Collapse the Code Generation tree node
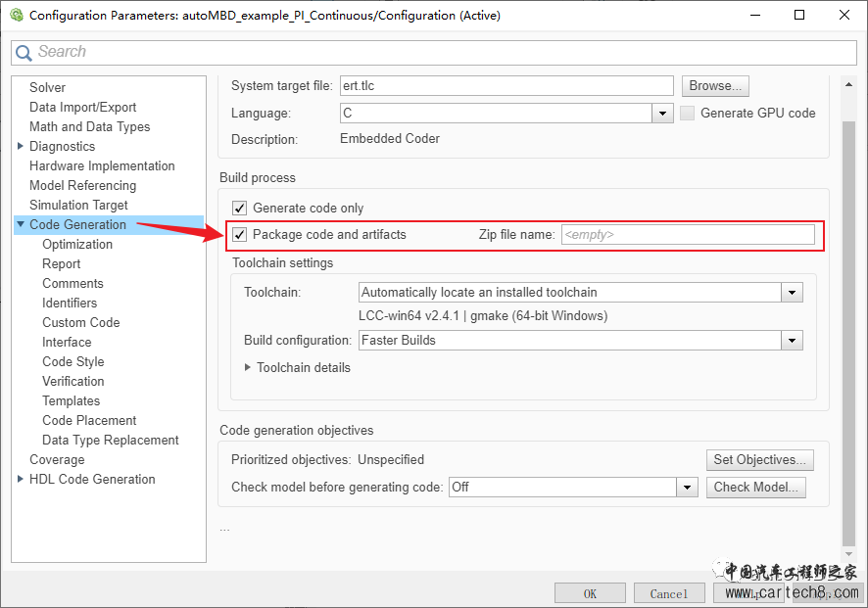 (21, 224)
